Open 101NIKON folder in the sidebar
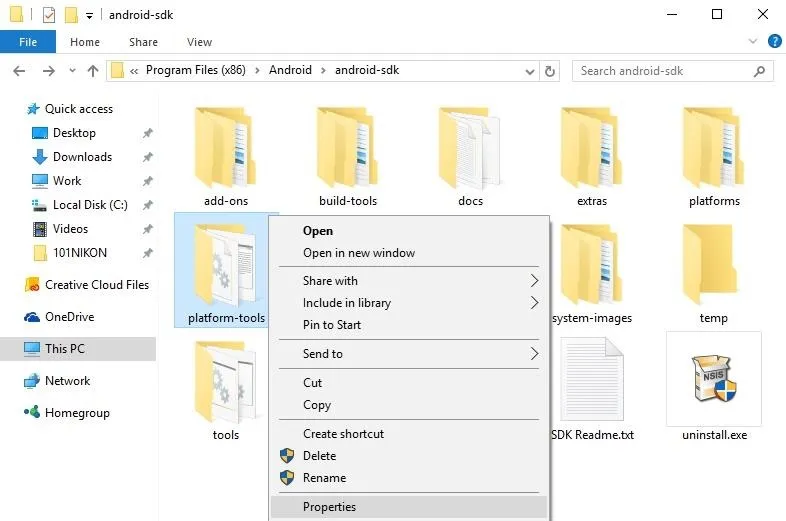This screenshot has height=521, width=786. pyautogui.click(x=70, y=253)
